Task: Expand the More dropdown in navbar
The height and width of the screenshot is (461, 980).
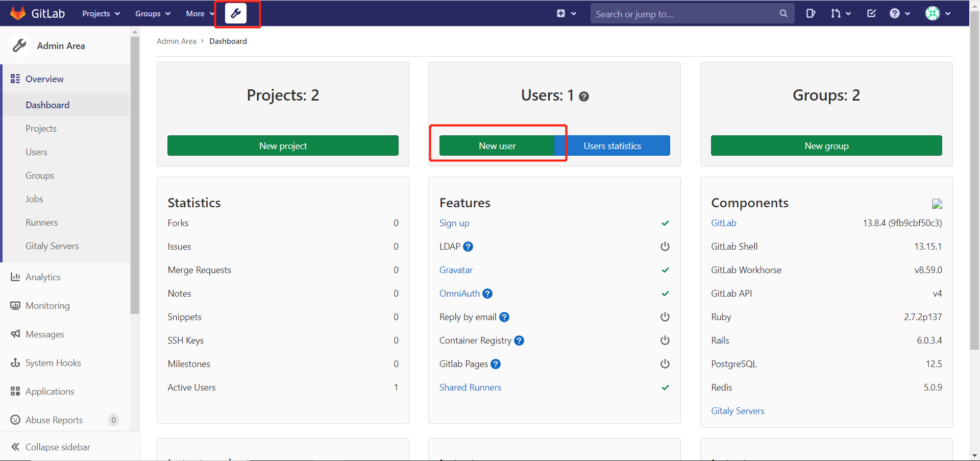Action: 200,13
